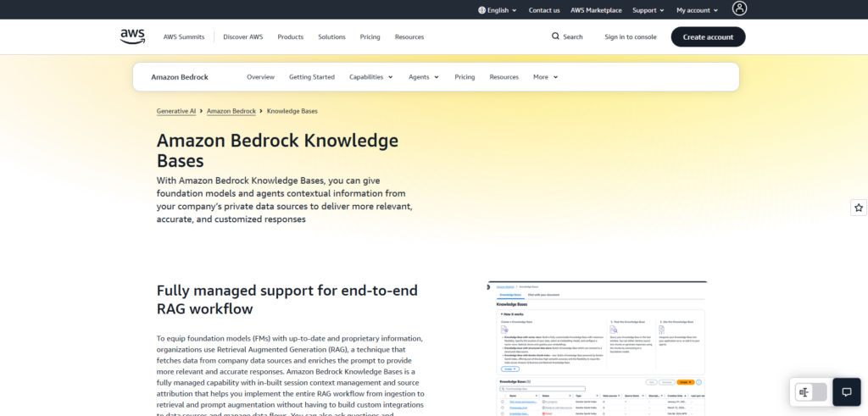Click the bookmark star icon

858,208
